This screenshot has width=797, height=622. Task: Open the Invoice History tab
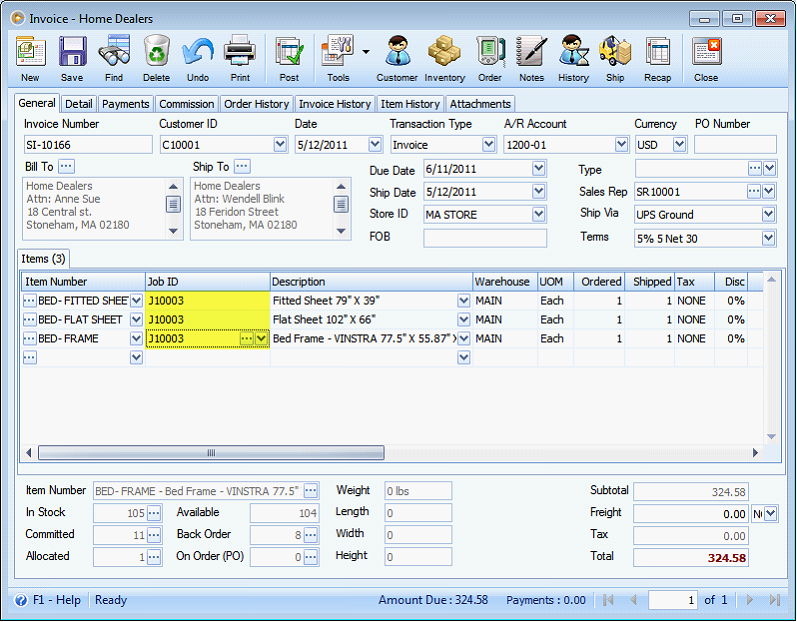(x=334, y=104)
